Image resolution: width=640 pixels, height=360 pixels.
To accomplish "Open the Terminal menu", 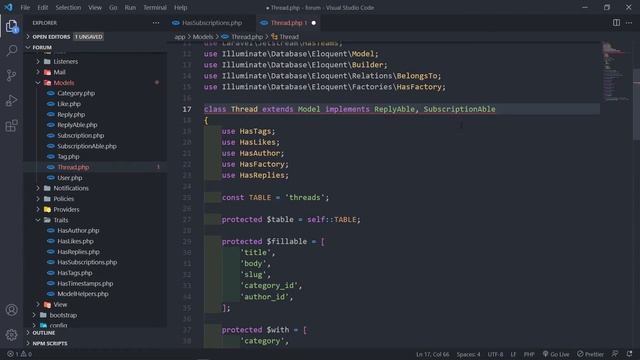I will 155,8.
